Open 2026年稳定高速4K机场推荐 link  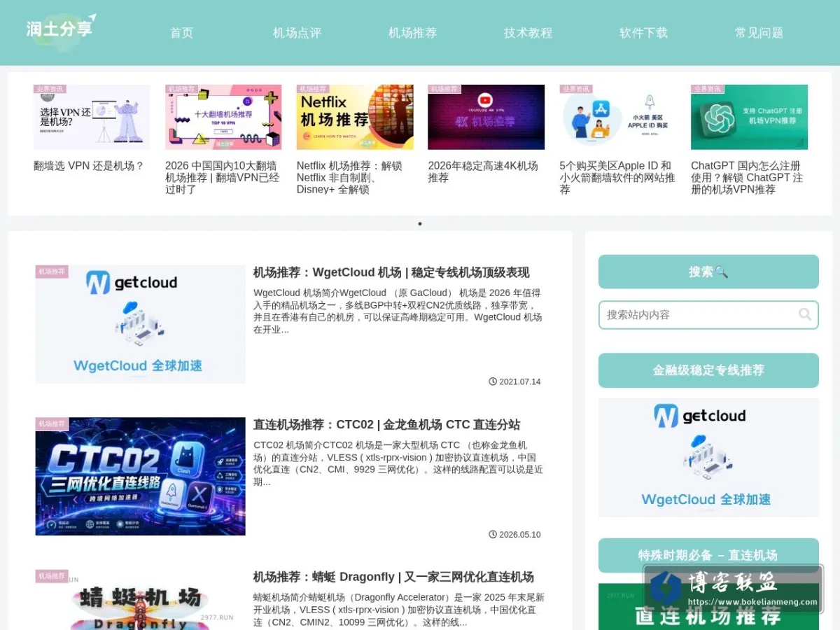(483, 171)
